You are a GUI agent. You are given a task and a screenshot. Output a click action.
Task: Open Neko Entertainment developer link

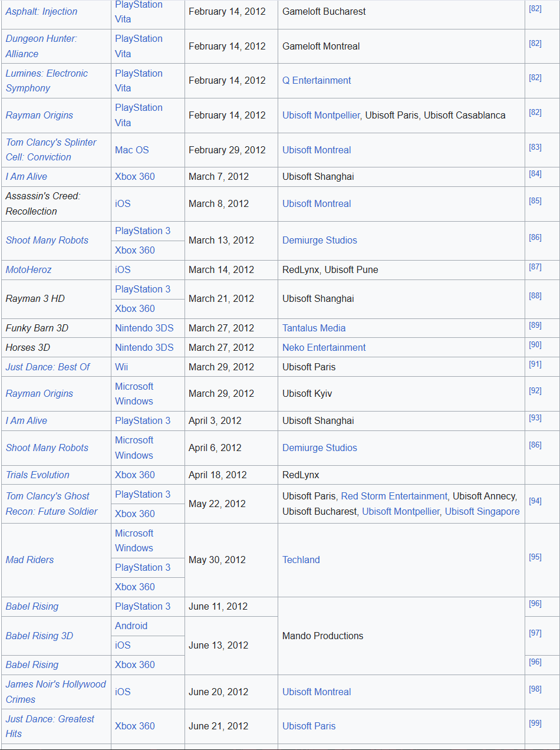coord(324,347)
